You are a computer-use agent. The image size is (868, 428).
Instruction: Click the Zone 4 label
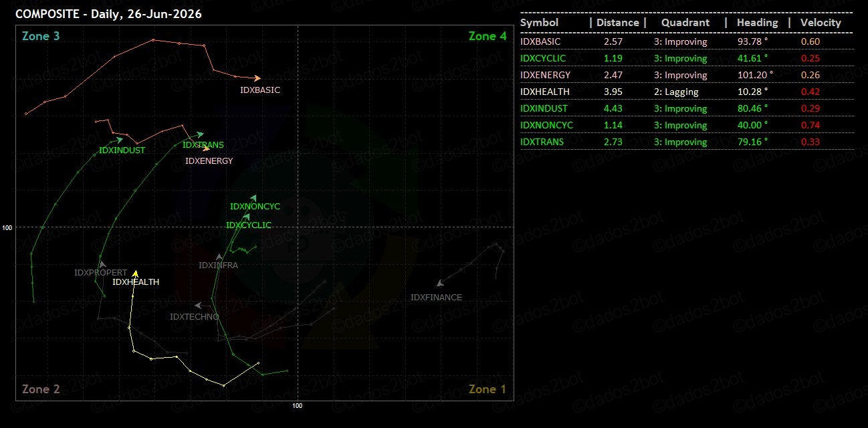click(x=487, y=36)
